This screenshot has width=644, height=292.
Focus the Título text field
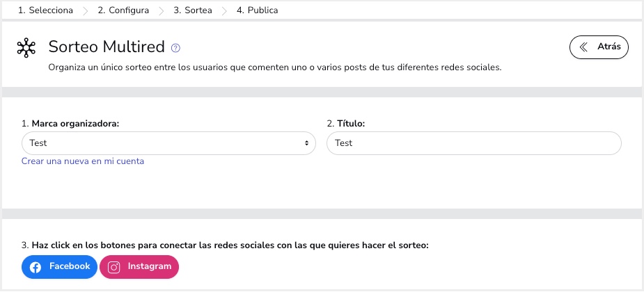[473, 143]
